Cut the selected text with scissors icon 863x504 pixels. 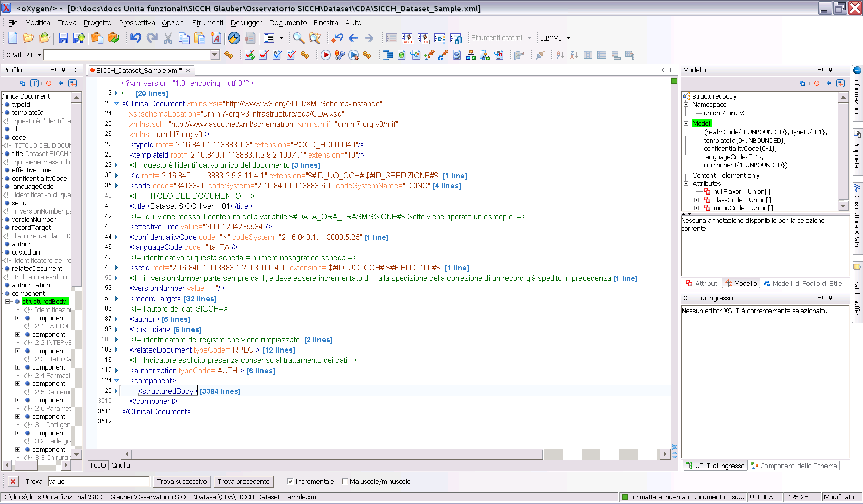pyautogui.click(x=168, y=38)
